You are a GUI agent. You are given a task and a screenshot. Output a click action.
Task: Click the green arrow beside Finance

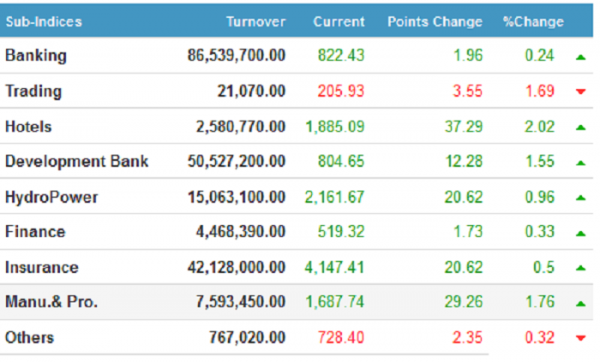click(580, 233)
